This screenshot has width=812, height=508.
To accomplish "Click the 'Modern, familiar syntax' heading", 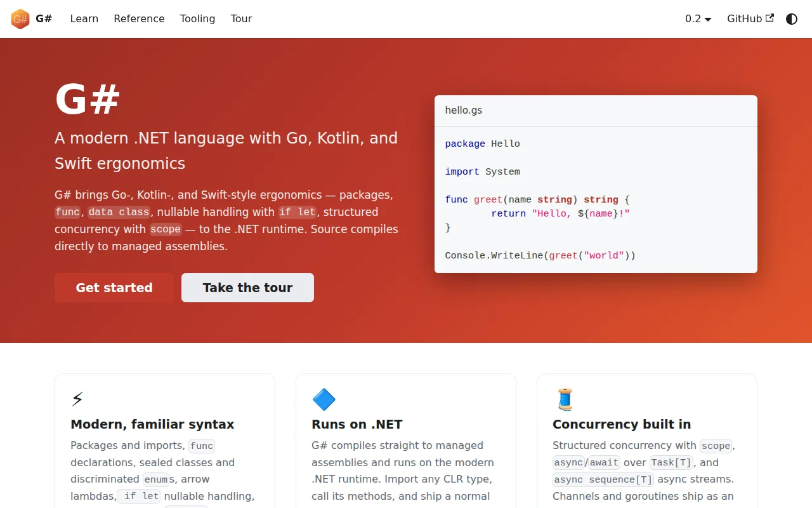I will click(x=152, y=424).
